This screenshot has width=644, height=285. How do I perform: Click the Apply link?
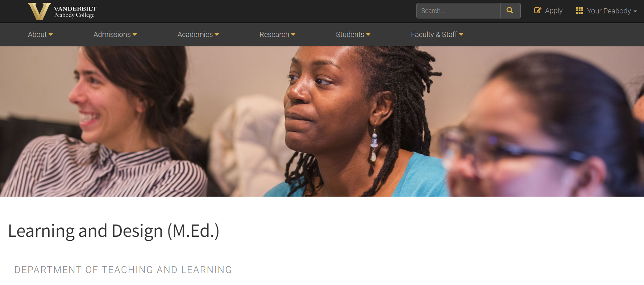[548, 11]
